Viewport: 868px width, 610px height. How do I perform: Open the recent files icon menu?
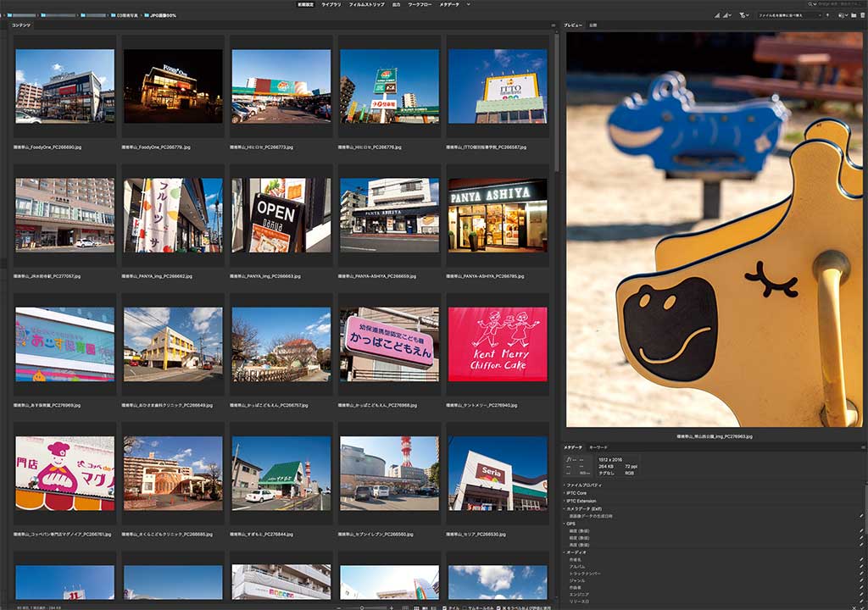pyautogui.click(x=842, y=15)
